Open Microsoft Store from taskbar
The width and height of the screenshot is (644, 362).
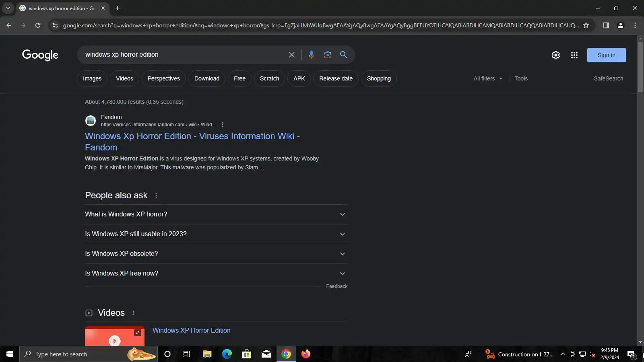tap(246, 354)
